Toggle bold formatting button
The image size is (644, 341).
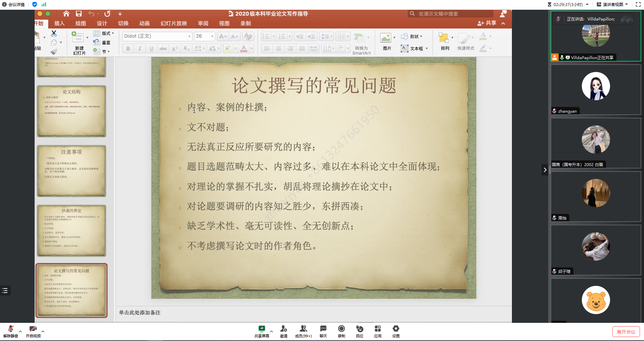128,49
